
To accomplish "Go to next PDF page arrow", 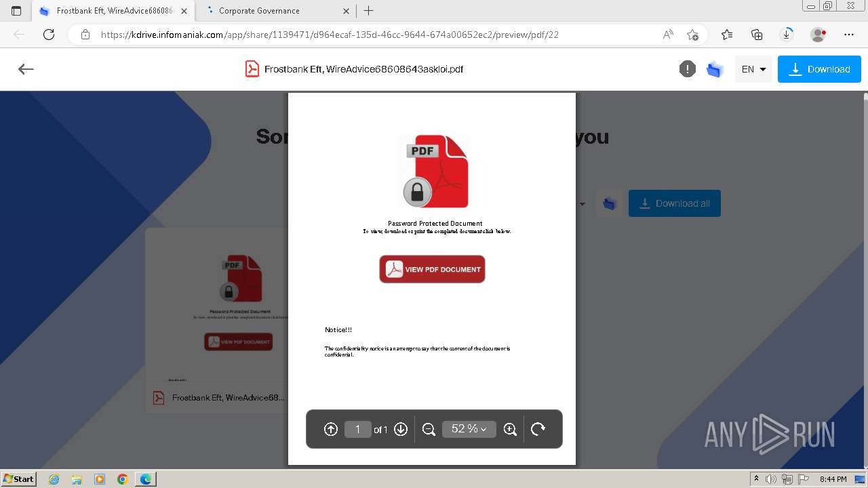I will pos(401,429).
